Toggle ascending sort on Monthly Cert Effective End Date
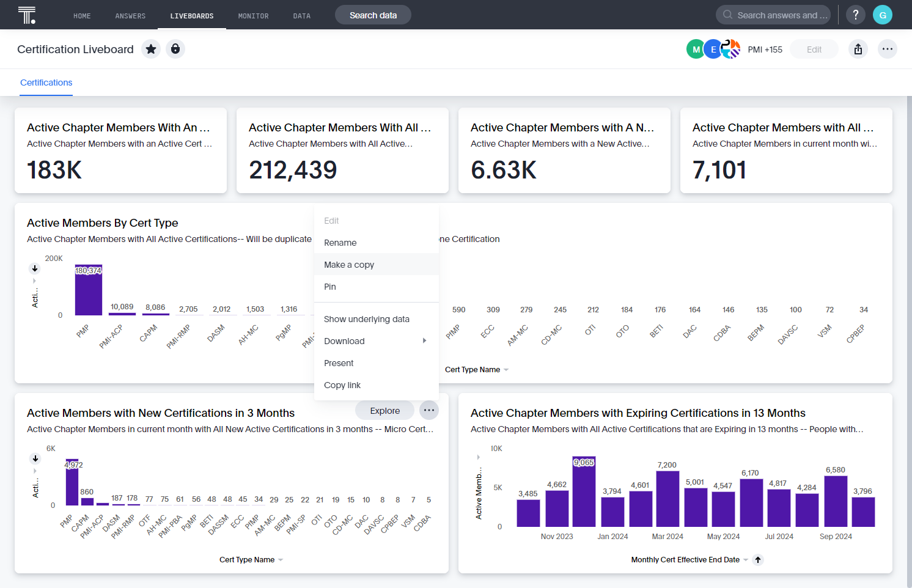The image size is (912, 588). [x=758, y=560]
